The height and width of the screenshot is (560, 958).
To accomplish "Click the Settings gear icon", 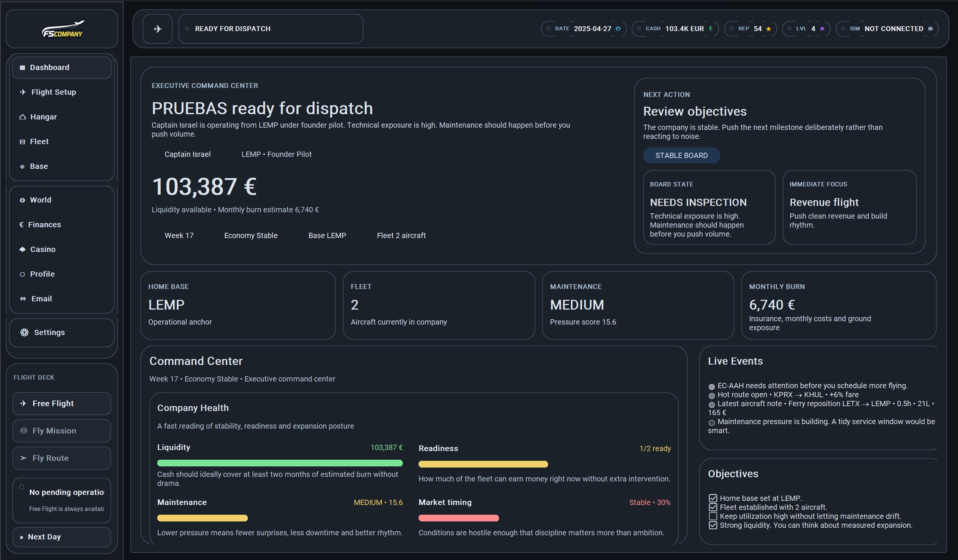I will click(24, 332).
